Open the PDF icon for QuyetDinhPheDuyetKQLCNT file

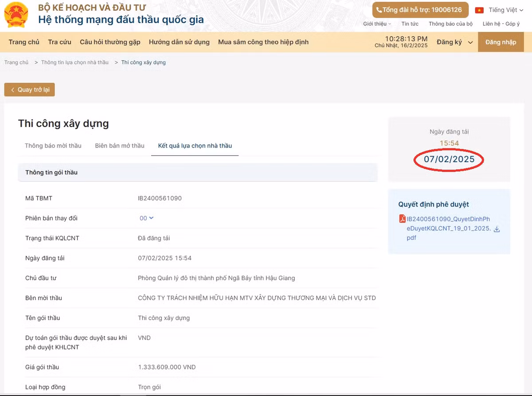pyautogui.click(x=402, y=218)
